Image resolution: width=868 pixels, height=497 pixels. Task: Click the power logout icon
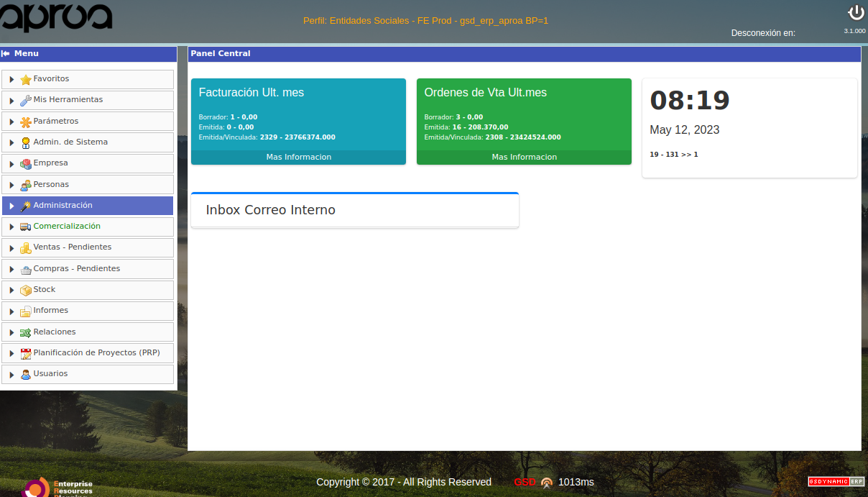[855, 13]
